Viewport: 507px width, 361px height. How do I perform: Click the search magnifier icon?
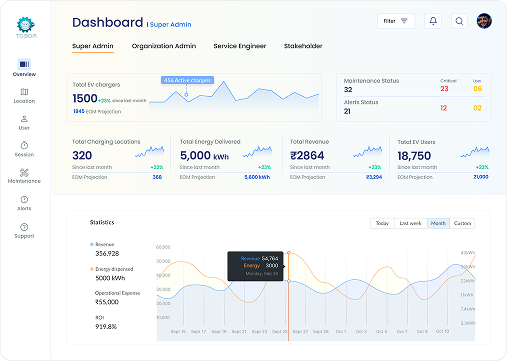coord(459,21)
